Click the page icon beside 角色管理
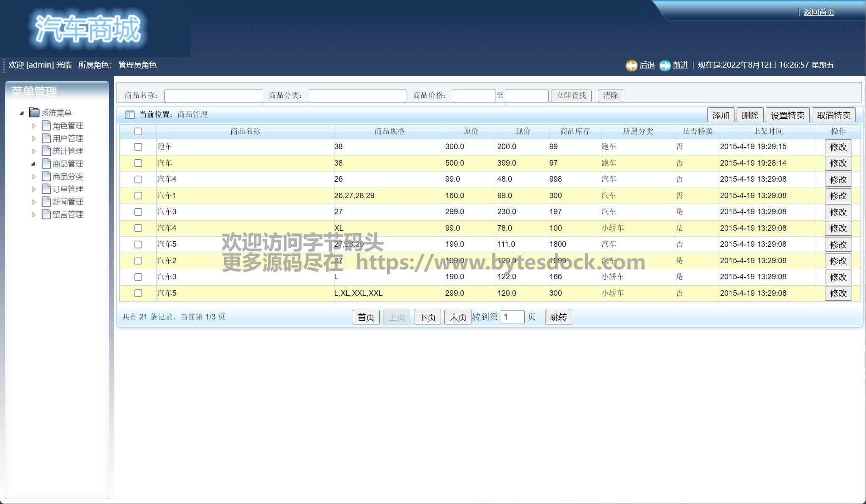The height and width of the screenshot is (504, 866). (x=46, y=125)
